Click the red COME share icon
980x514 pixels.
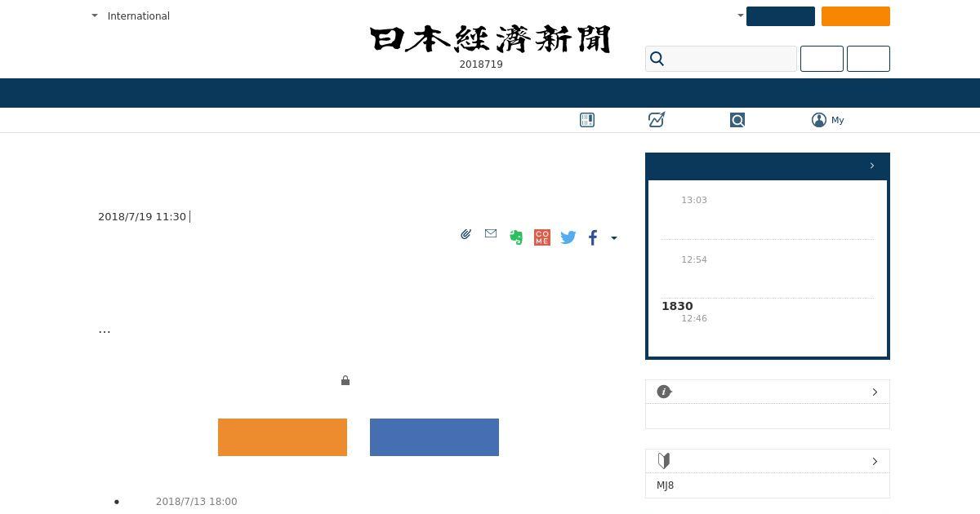pyautogui.click(x=542, y=237)
